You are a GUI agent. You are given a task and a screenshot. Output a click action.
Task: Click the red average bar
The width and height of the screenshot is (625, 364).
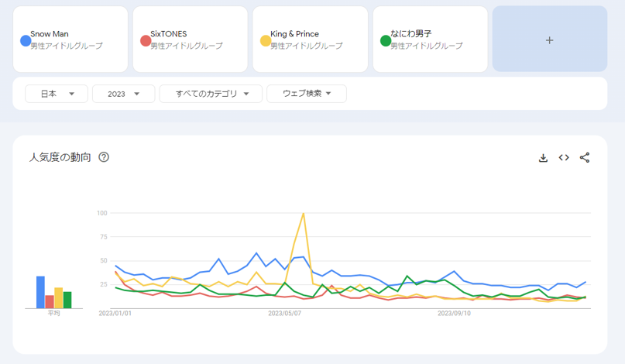[50, 302]
